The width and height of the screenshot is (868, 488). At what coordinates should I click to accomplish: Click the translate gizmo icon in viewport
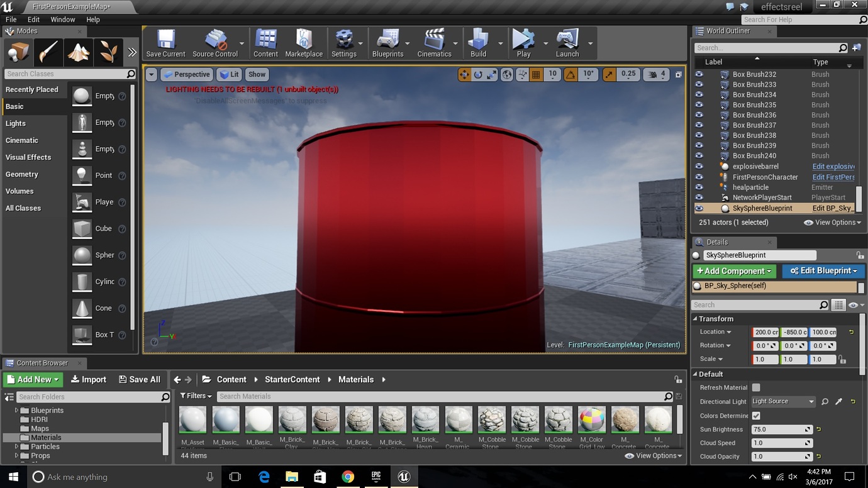(464, 74)
